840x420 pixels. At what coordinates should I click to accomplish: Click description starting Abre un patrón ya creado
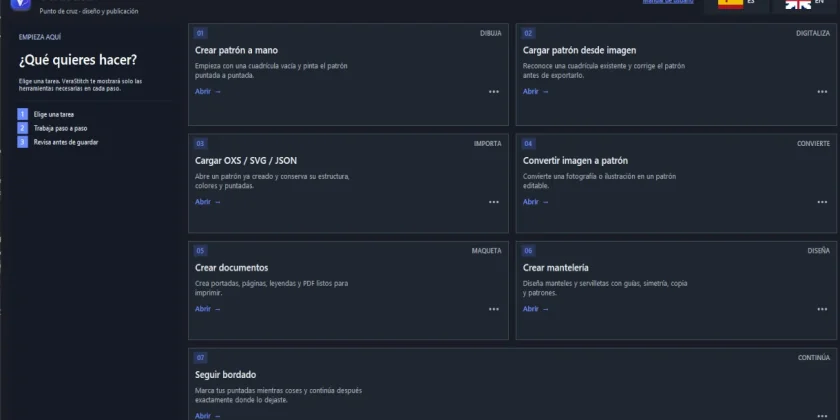272,181
